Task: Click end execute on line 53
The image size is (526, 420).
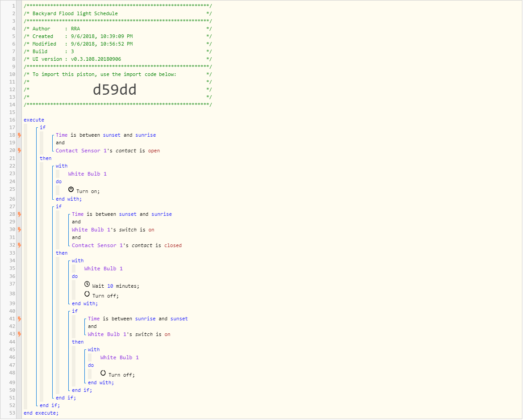Action: tap(41, 414)
